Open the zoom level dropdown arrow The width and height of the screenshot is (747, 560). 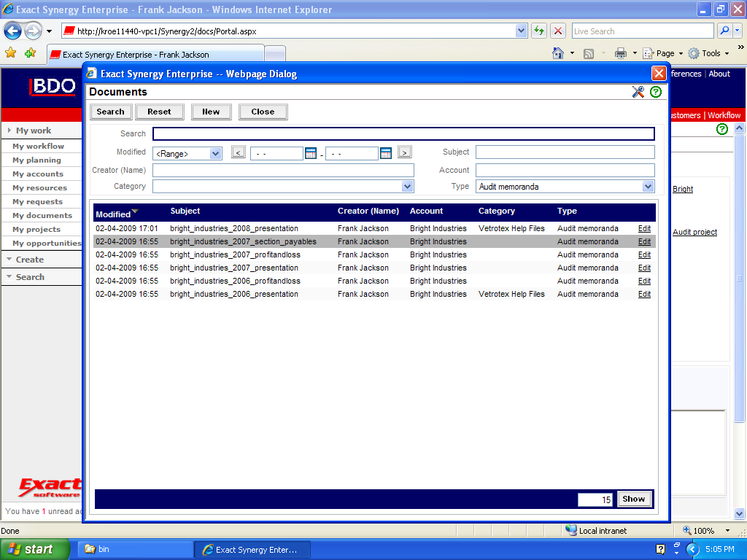pyautogui.click(x=727, y=531)
